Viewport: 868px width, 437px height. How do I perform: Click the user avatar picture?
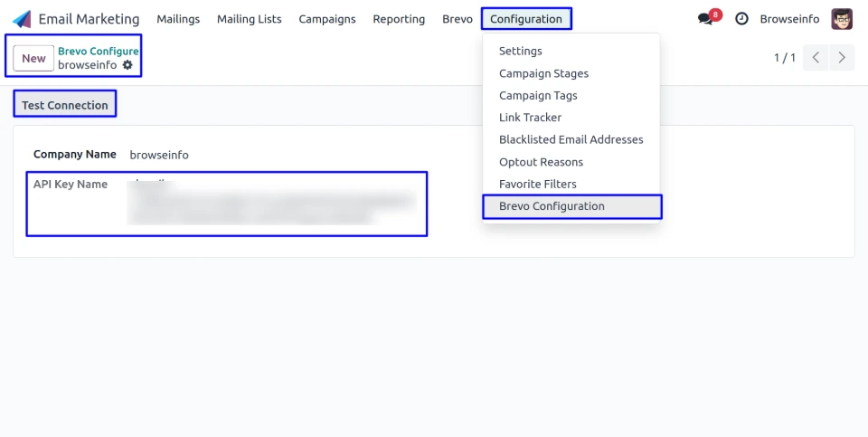[x=842, y=19]
